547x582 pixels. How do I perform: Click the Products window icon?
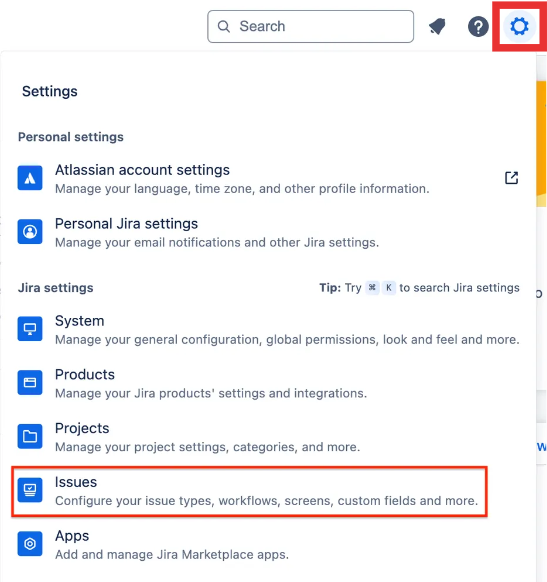tap(30, 383)
